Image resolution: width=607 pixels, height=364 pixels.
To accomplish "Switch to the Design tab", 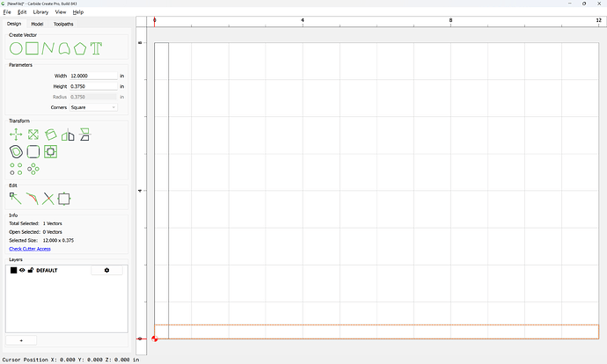I will (x=14, y=24).
